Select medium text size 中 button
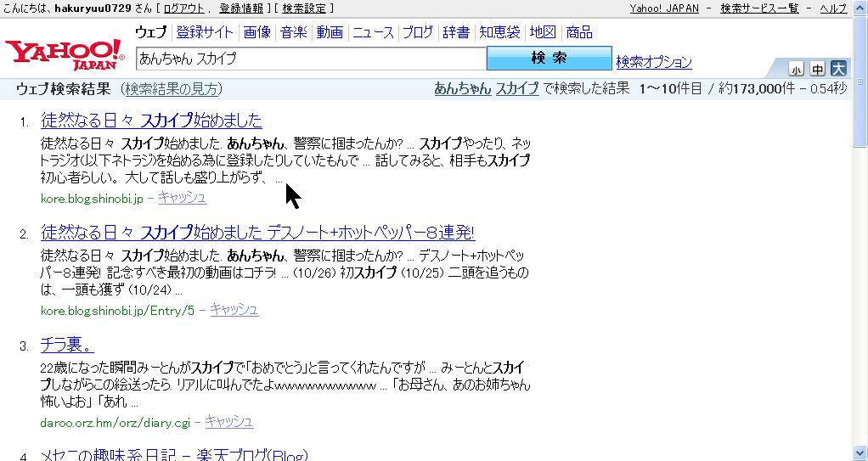The height and width of the screenshot is (461, 868). click(818, 69)
